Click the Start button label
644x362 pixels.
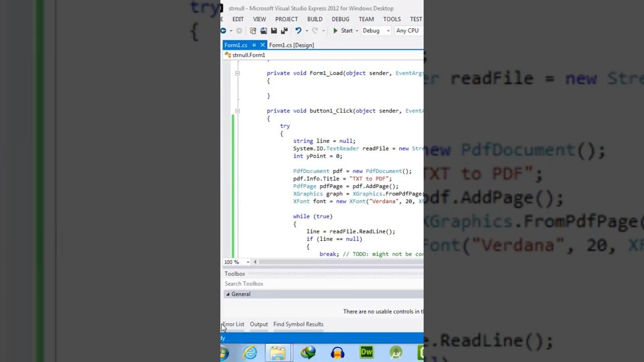tap(347, 31)
